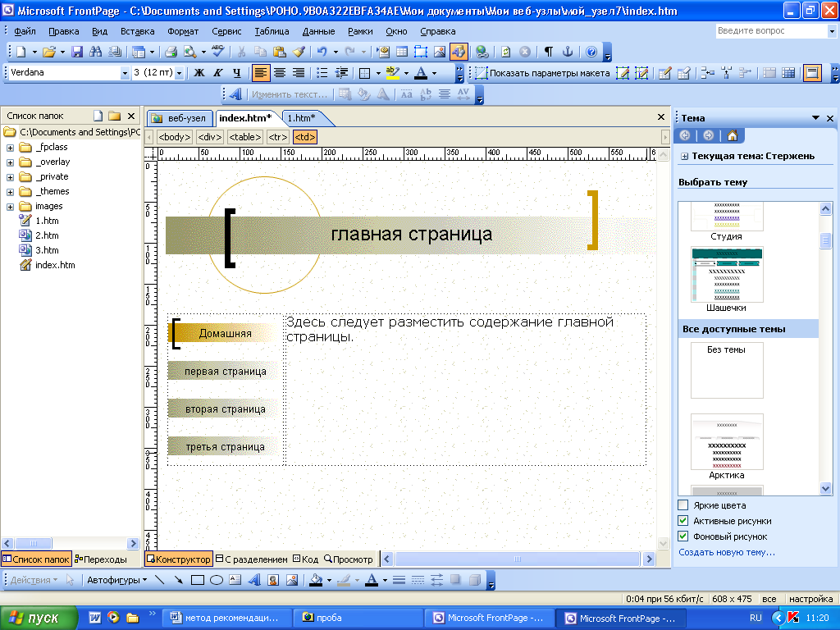Click the font color A in formatting toolbar
Screen dimensions: 840x630
pyautogui.click(x=421, y=73)
